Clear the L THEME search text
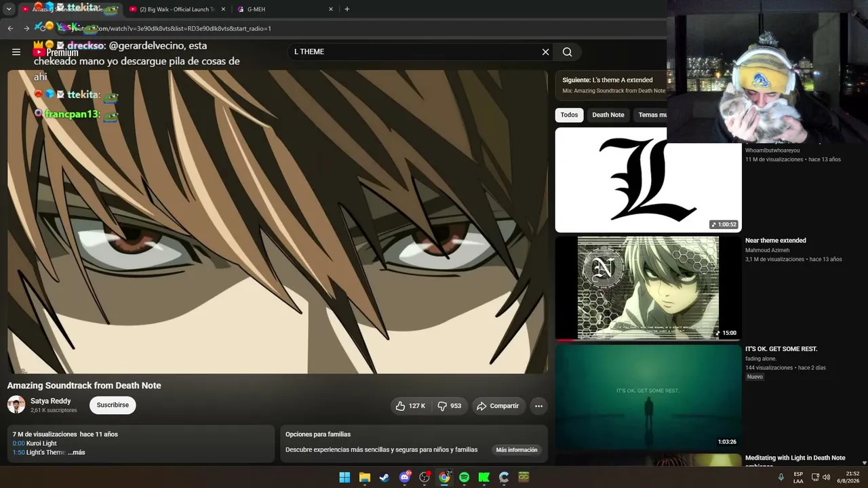 point(545,52)
